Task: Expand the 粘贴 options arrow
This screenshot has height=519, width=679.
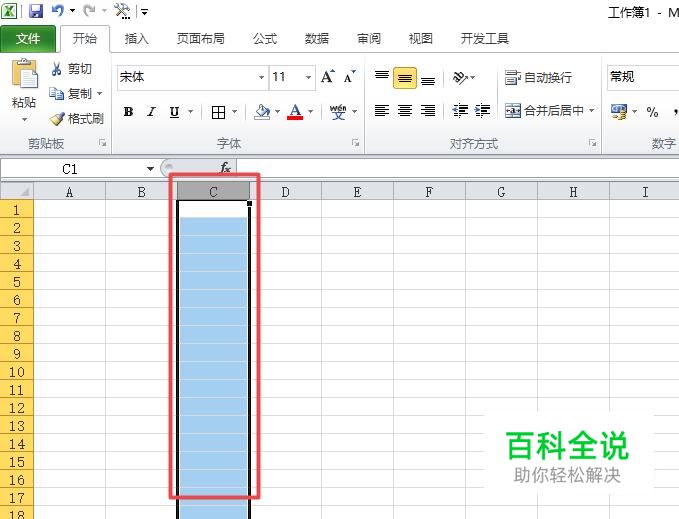Action: 24,119
